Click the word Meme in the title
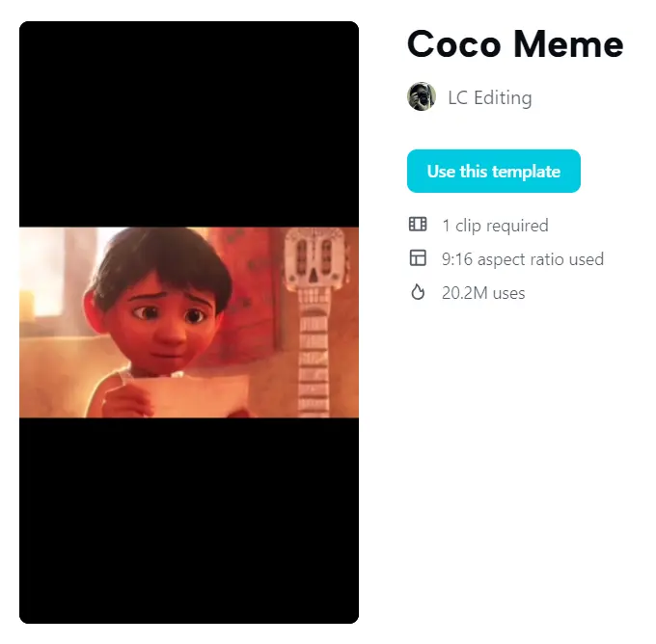The width and height of the screenshot is (656, 644). [x=568, y=44]
